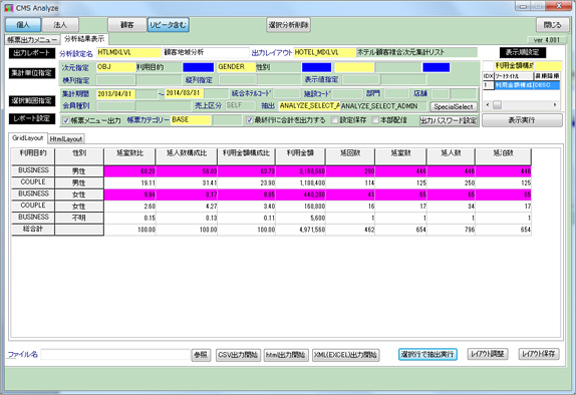The image size is (576, 395).
Task: Select the 個人 button
Action: (23, 25)
